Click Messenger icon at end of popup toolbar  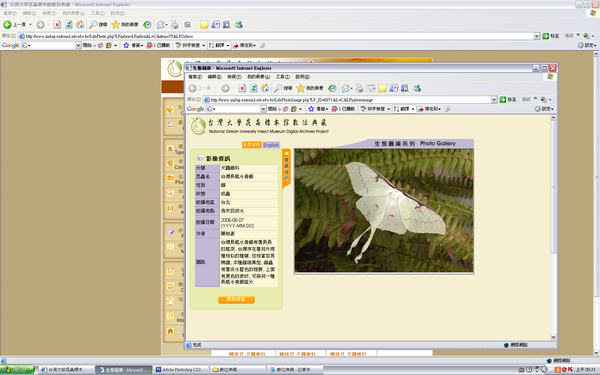(x=417, y=88)
